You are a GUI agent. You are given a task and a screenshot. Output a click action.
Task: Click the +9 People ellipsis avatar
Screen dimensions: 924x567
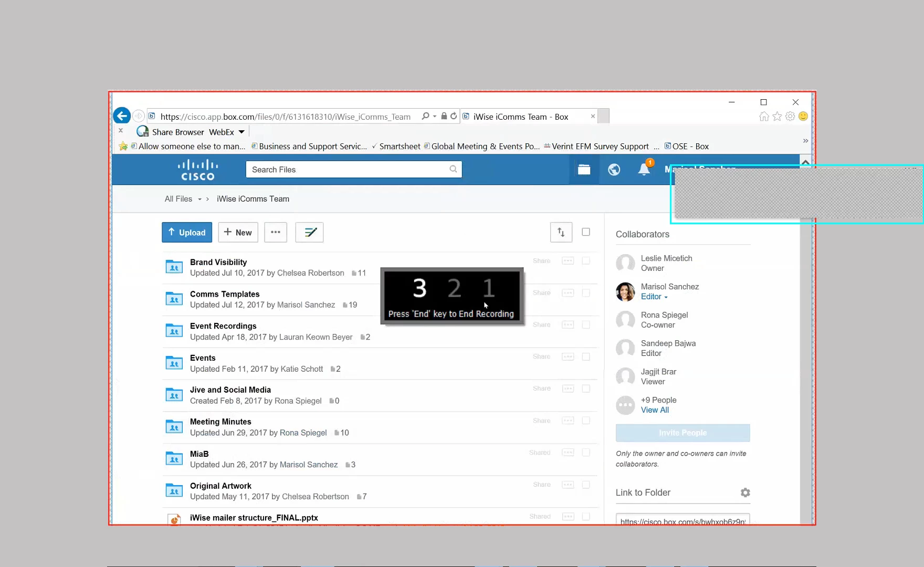tap(625, 405)
